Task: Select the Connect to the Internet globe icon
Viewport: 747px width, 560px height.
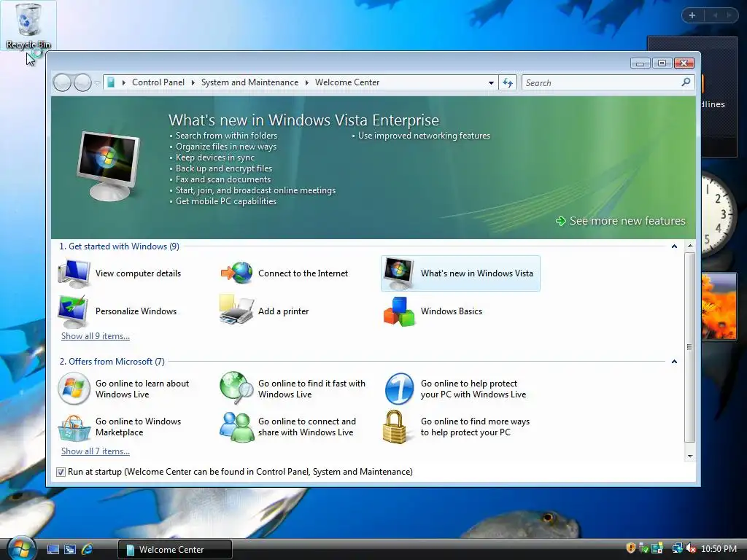Action: (237, 273)
